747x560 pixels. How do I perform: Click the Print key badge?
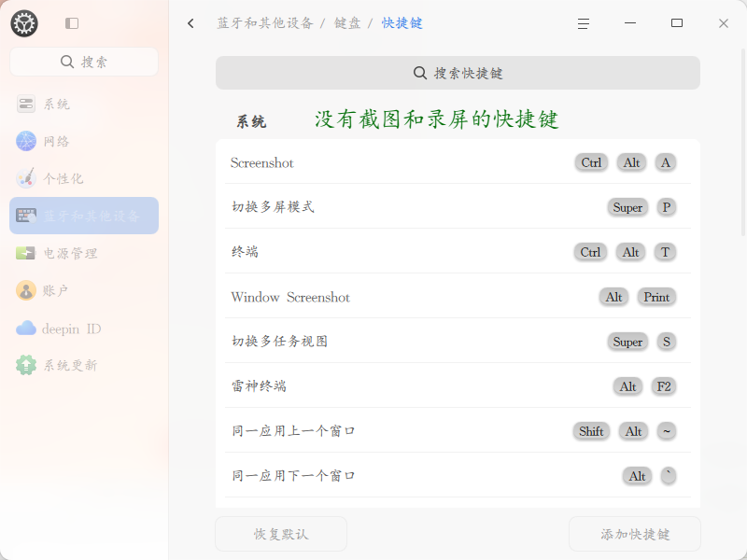[656, 297]
